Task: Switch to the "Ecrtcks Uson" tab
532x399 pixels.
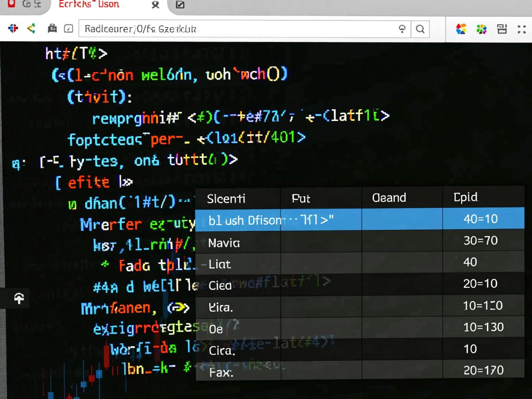Action: coord(89,5)
